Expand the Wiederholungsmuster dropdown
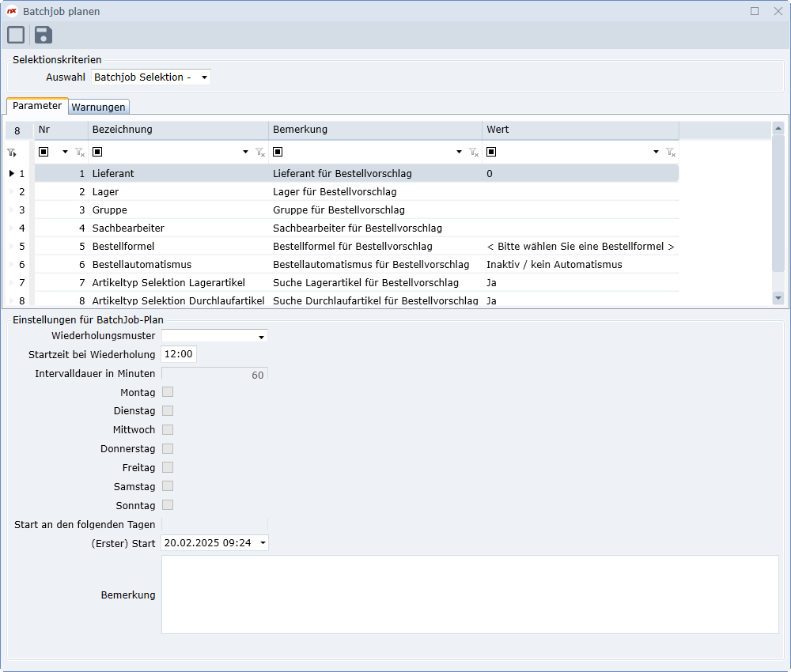The height and width of the screenshot is (672, 791). (x=261, y=337)
